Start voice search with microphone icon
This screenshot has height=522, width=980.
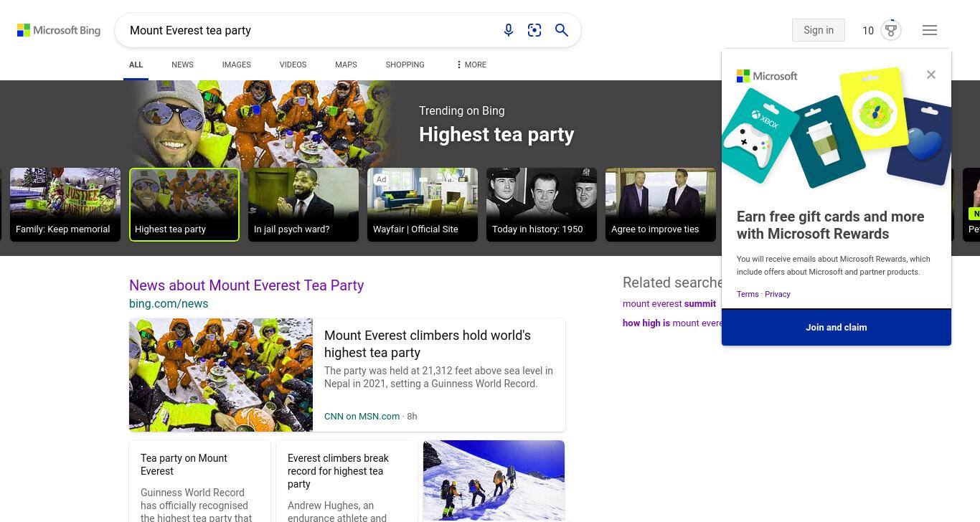pos(509,30)
